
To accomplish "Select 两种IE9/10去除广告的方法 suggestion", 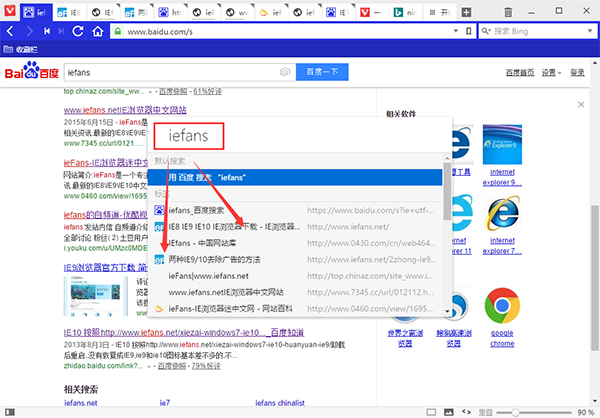I will 295,260.
